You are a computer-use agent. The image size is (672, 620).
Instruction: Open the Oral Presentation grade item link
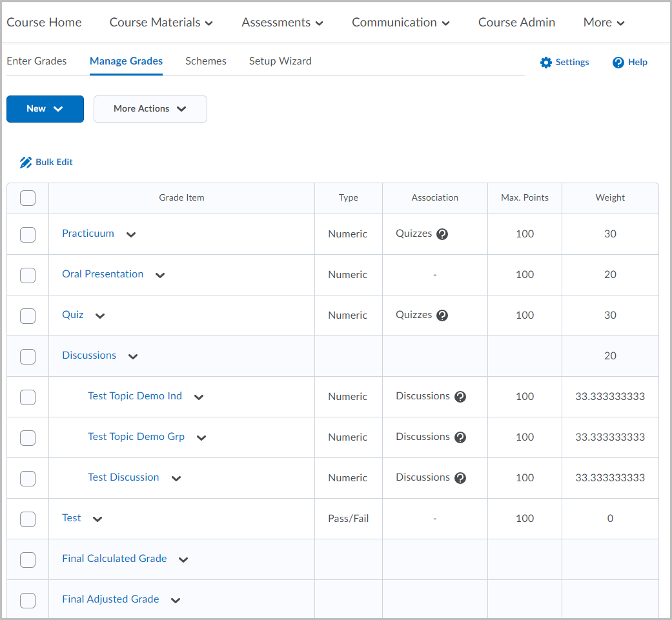[x=103, y=274]
